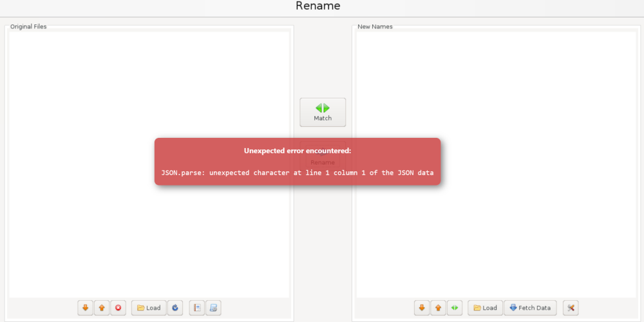The image size is (644, 322).
Task: Click the blue refresh arrow icon
Action: (x=175, y=308)
